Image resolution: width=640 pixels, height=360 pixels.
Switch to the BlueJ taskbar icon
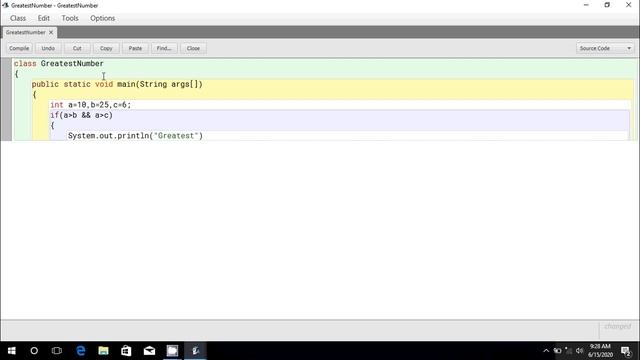(x=196, y=351)
